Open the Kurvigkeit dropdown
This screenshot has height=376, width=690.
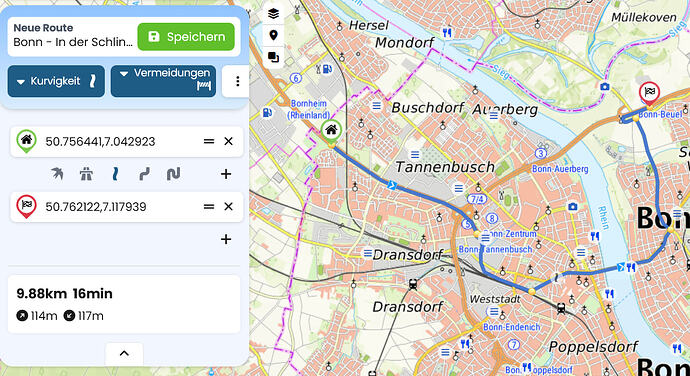56,81
